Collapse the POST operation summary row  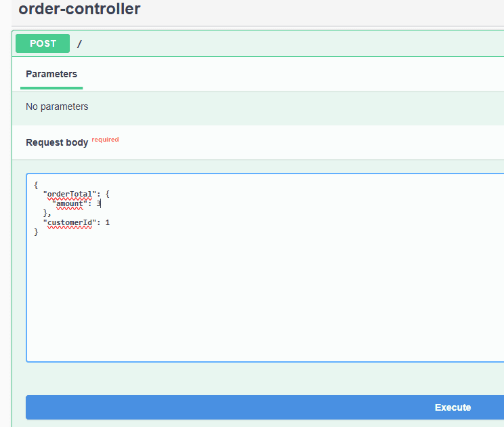point(271,43)
